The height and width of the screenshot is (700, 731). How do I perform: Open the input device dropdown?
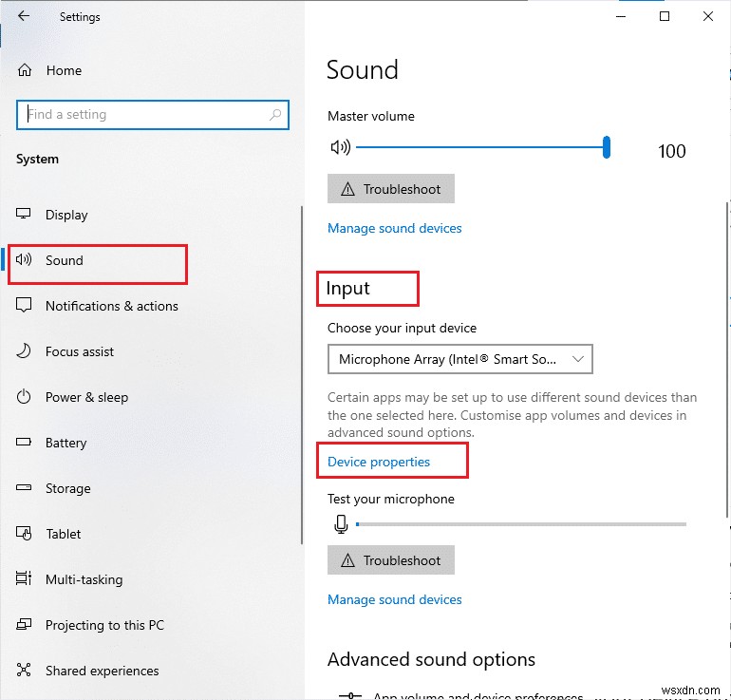tap(460, 359)
